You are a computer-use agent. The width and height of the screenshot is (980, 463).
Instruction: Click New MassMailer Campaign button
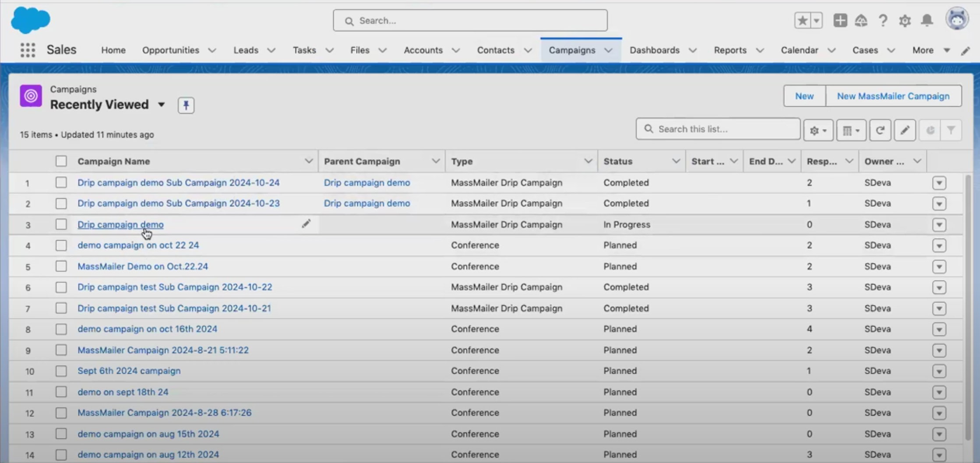[x=893, y=96]
